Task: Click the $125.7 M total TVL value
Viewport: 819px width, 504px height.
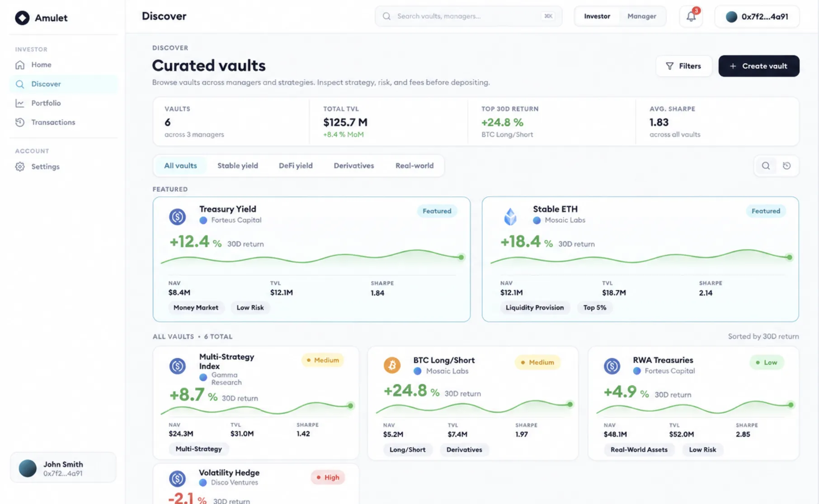Action: click(x=345, y=122)
